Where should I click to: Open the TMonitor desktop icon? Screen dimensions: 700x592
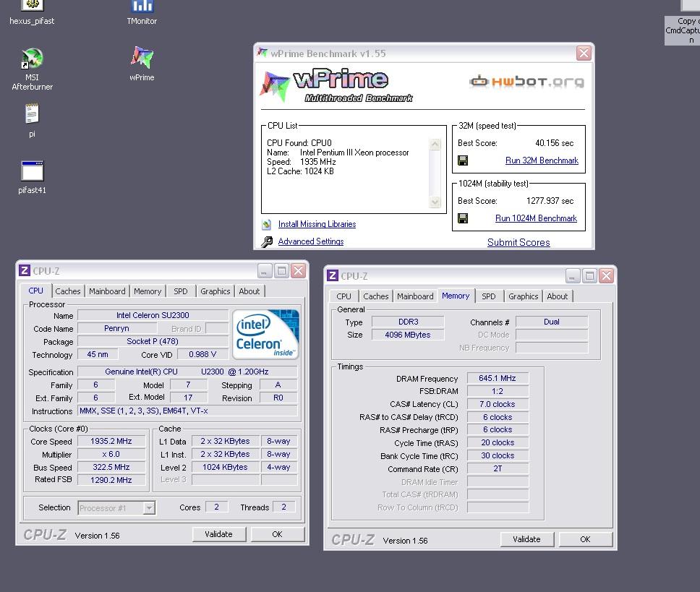[x=142, y=6]
